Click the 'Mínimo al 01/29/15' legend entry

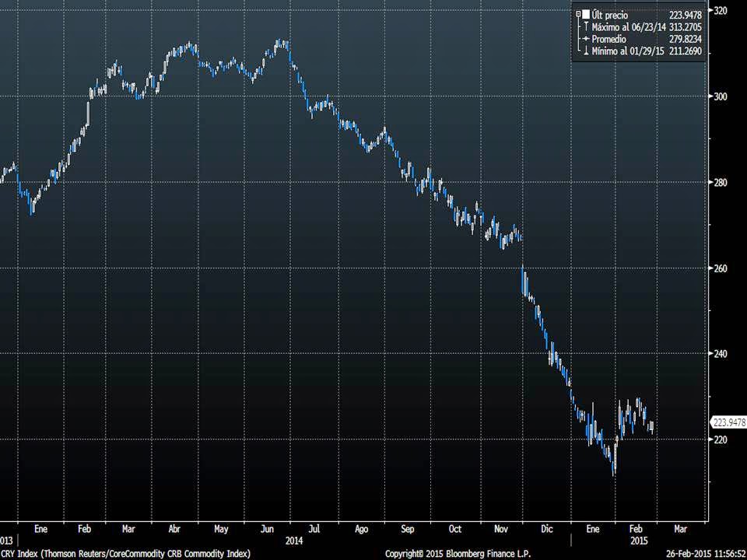click(627, 51)
